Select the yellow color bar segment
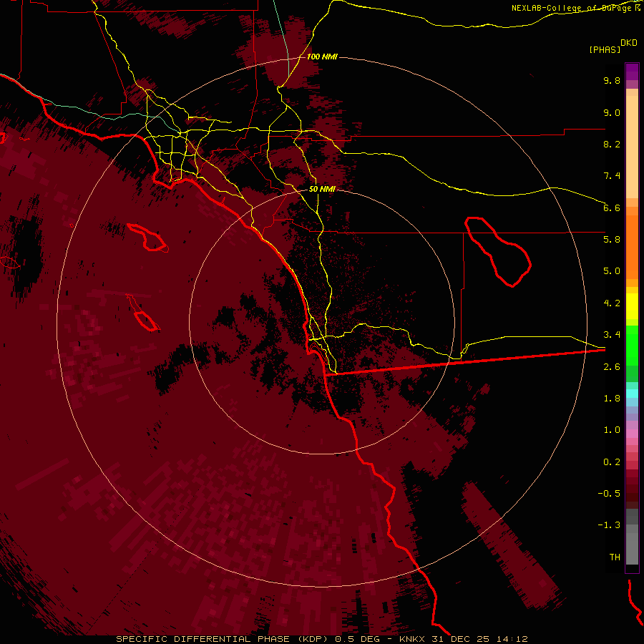Viewport: 644px width, 644px height. tap(632, 306)
